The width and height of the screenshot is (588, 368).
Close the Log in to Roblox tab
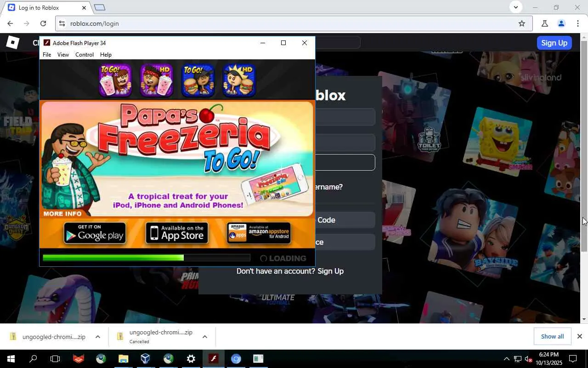pos(84,8)
